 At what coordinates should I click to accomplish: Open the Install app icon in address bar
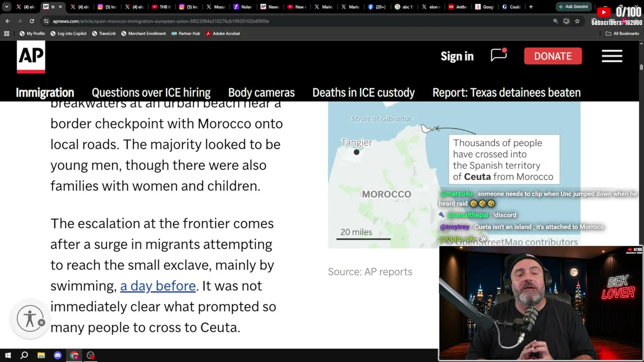point(567,21)
